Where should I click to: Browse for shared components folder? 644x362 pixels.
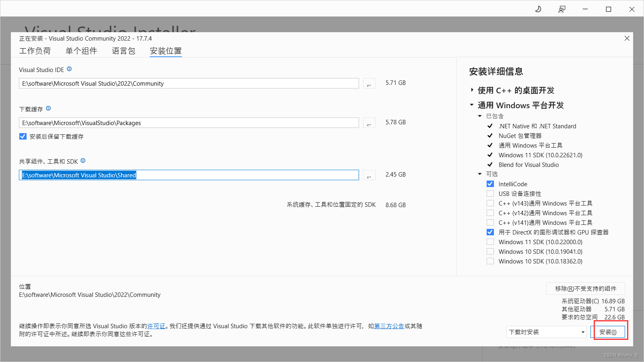tap(369, 175)
